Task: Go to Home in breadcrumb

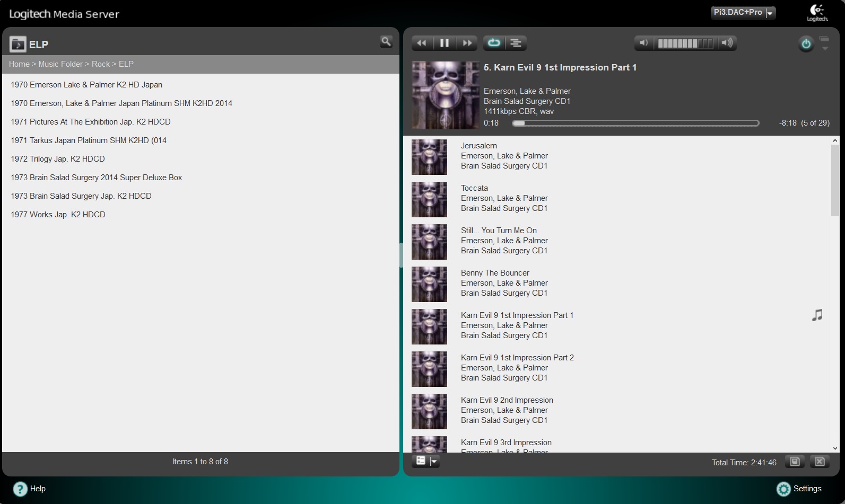Action: 19,64
